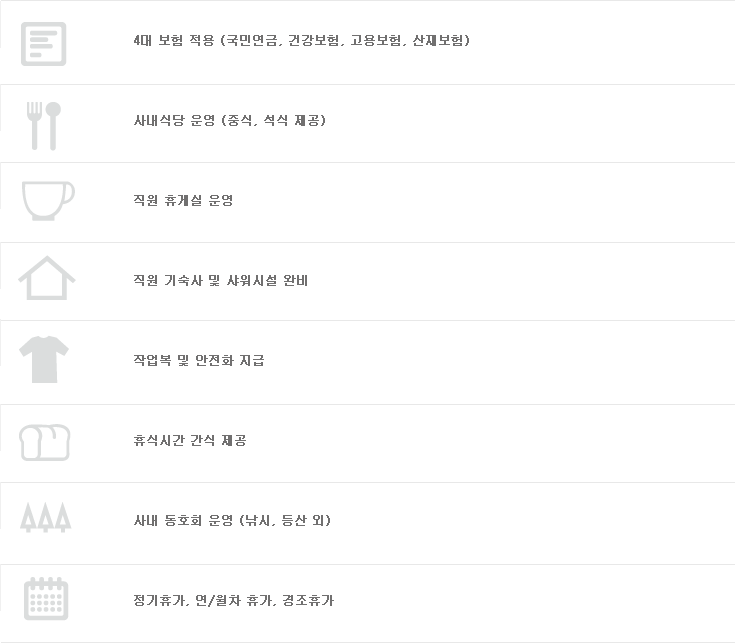Click the t-shirt workwear icon
The width and height of the screenshot is (735, 643).
pyautogui.click(x=44, y=359)
